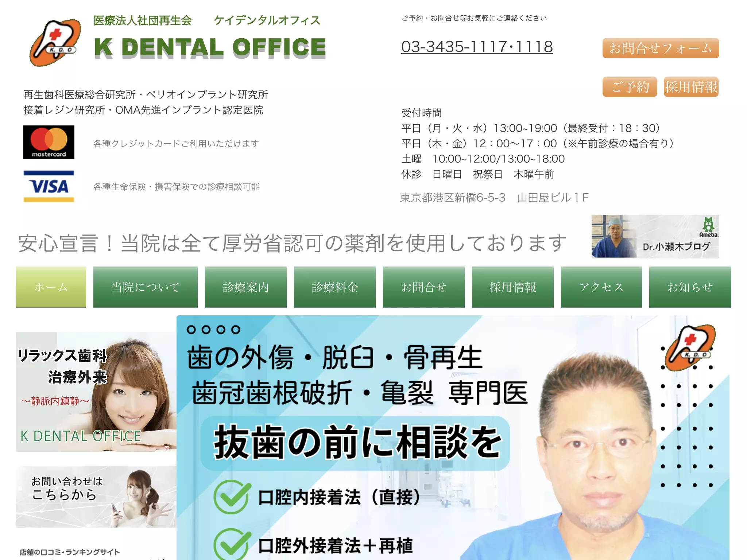747x560 pixels.
Task: Open the 当院について navigation tab
Action: pyautogui.click(x=146, y=287)
